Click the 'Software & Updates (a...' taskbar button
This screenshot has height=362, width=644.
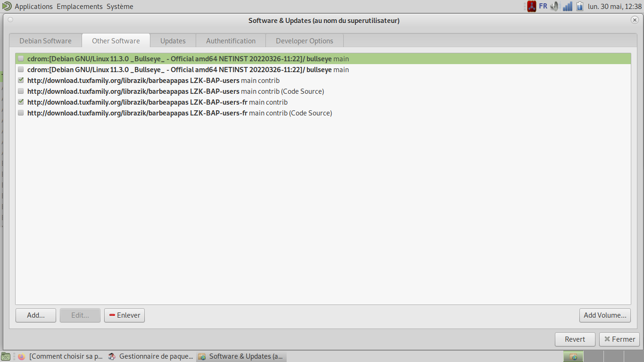[240, 356]
